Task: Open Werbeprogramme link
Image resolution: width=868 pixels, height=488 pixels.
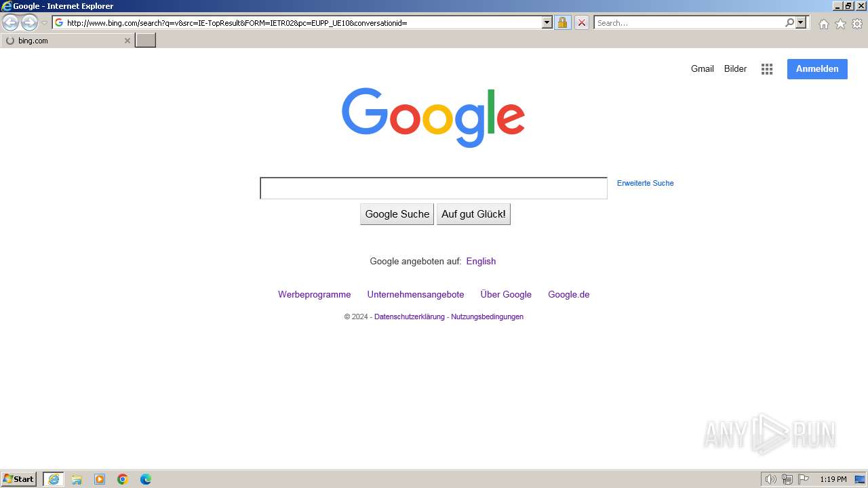Action: click(314, 294)
